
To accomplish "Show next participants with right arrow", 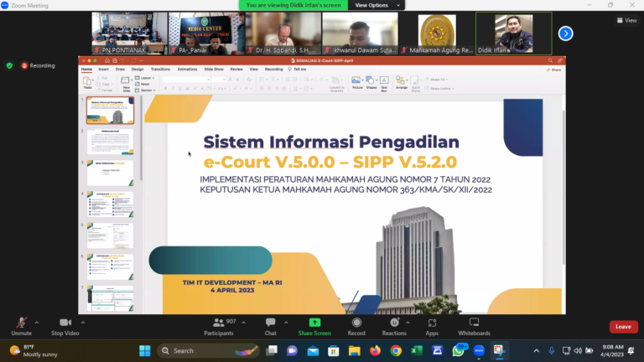I will (x=566, y=34).
